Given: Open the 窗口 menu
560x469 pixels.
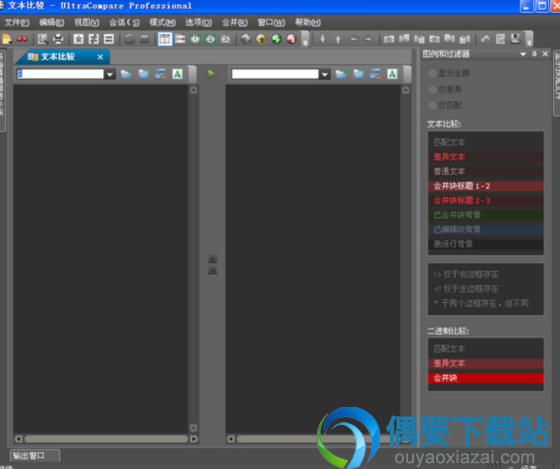Looking at the screenshot, I should coord(271,23).
